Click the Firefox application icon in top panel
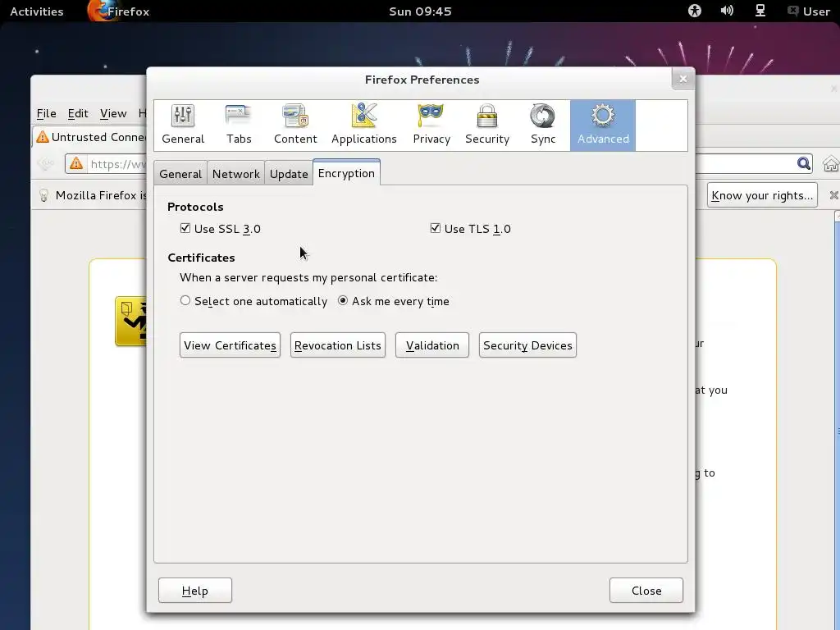Screen dimensions: 840x630 coord(100,11)
